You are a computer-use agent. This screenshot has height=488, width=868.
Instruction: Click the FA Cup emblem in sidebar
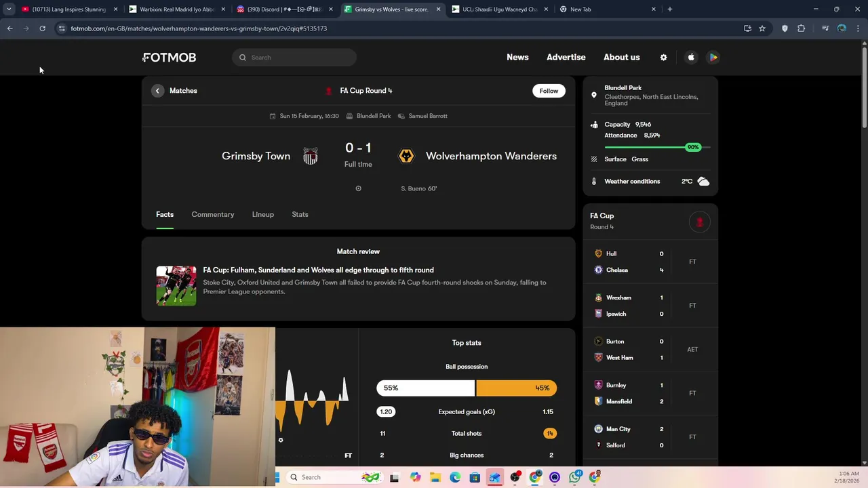click(x=699, y=222)
